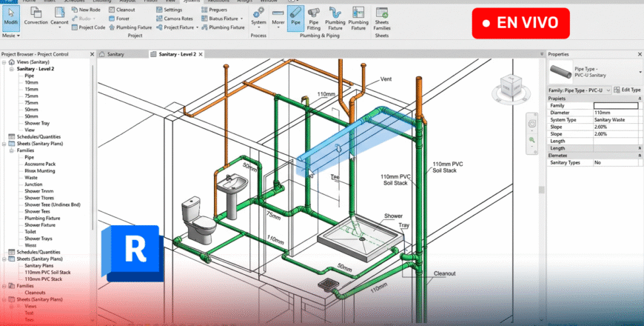Click the Views (Sanitary) house icon

(x=12, y=62)
